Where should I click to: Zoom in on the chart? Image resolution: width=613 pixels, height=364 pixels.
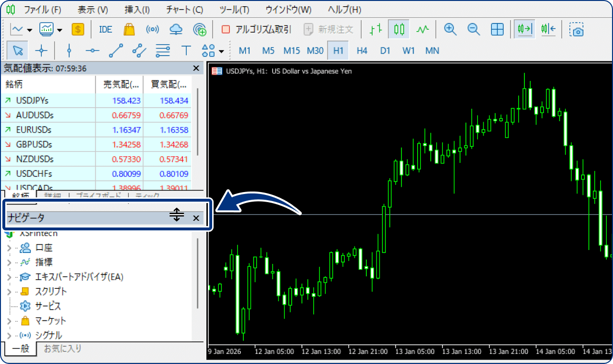[450, 30]
